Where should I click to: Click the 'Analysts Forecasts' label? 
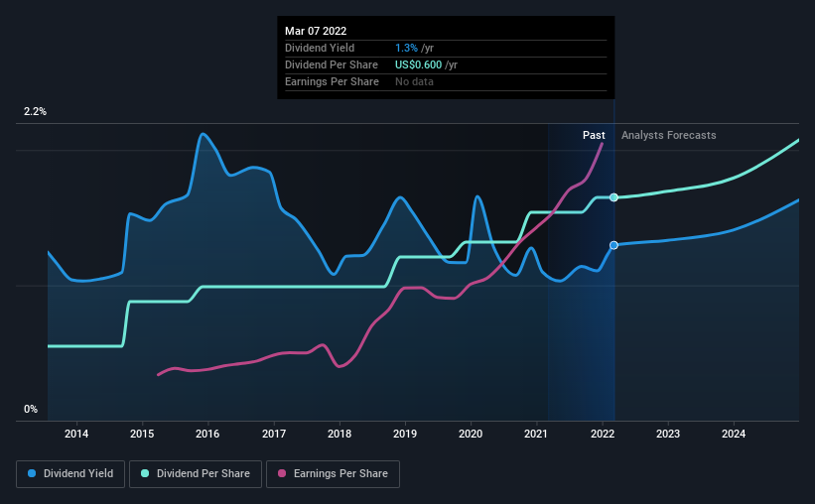tap(668, 135)
